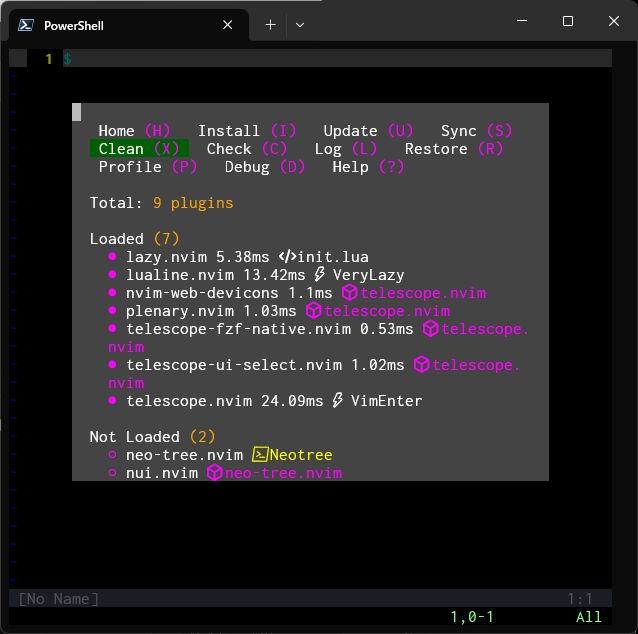Select the Update (U) menu item
This screenshot has height=634, width=638.
(368, 131)
